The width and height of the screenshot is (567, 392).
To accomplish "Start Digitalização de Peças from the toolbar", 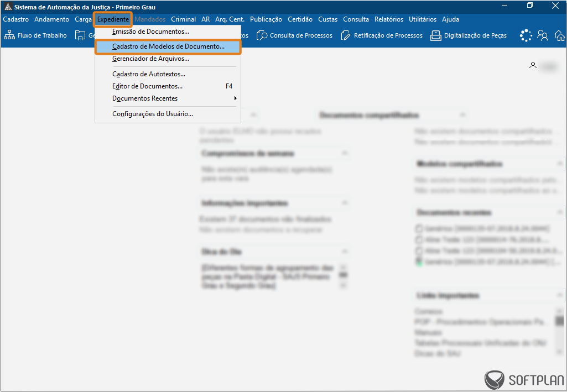I will click(469, 35).
